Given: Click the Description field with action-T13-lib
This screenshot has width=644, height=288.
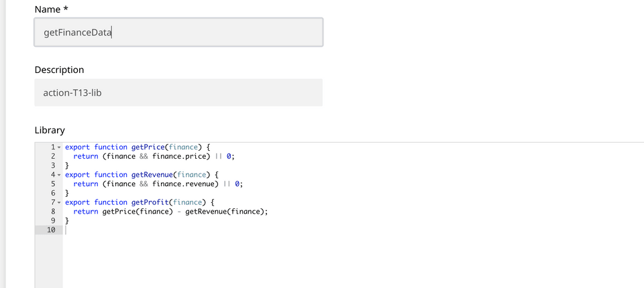Looking at the screenshot, I should pos(178,92).
